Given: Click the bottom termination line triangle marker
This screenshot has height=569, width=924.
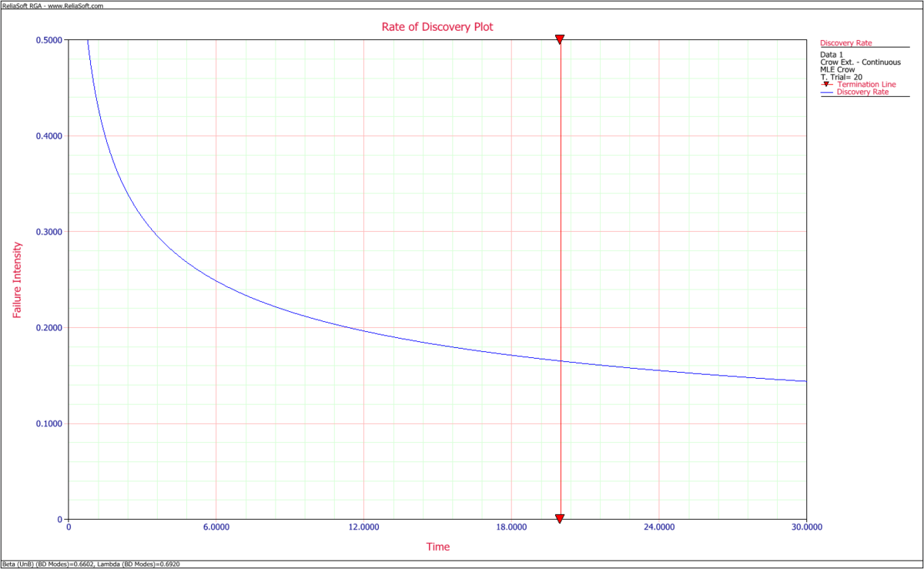Looking at the screenshot, I should [560, 518].
